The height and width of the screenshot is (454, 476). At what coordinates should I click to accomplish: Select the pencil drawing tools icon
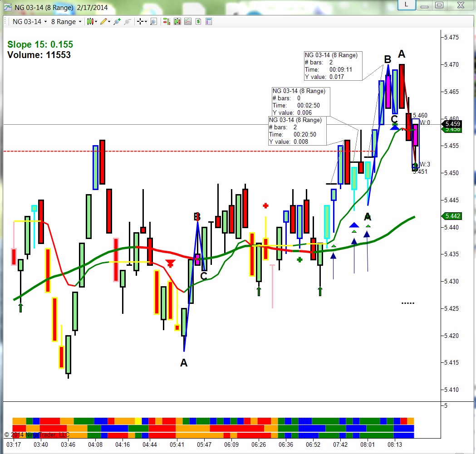103,22
